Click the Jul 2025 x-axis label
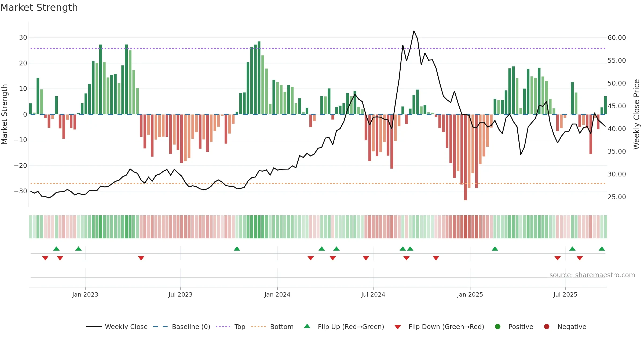 tap(565, 294)
